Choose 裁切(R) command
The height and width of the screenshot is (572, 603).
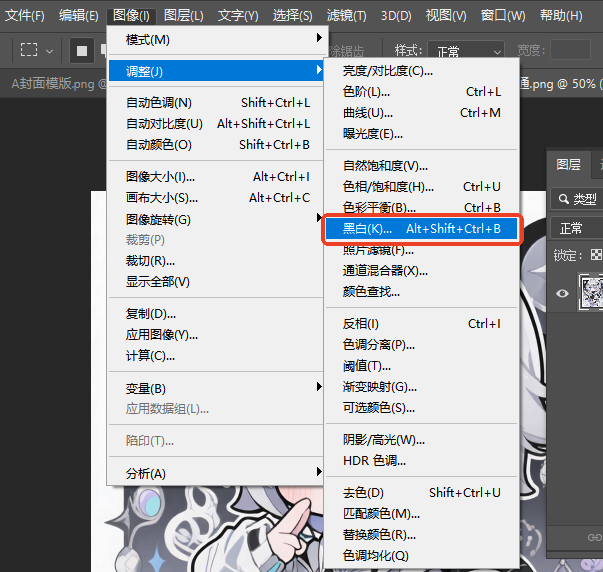pyautogui.click(x=215, y=261)
